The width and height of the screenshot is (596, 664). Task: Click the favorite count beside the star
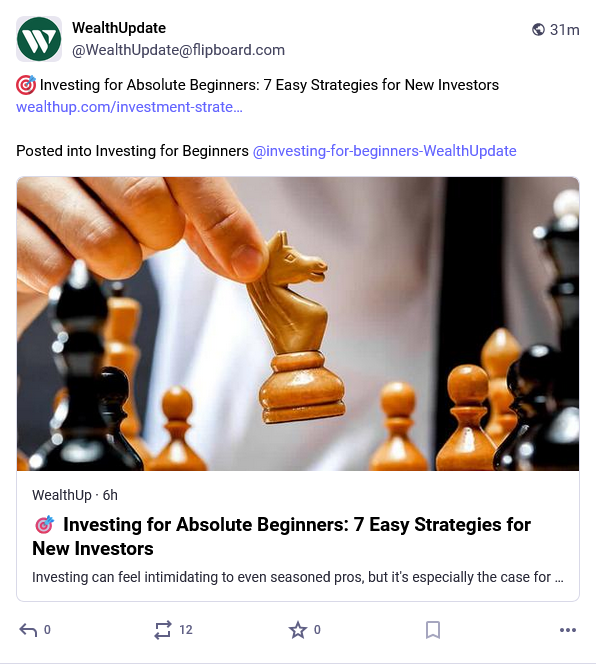pyautogui.click(x=317, y=630)
